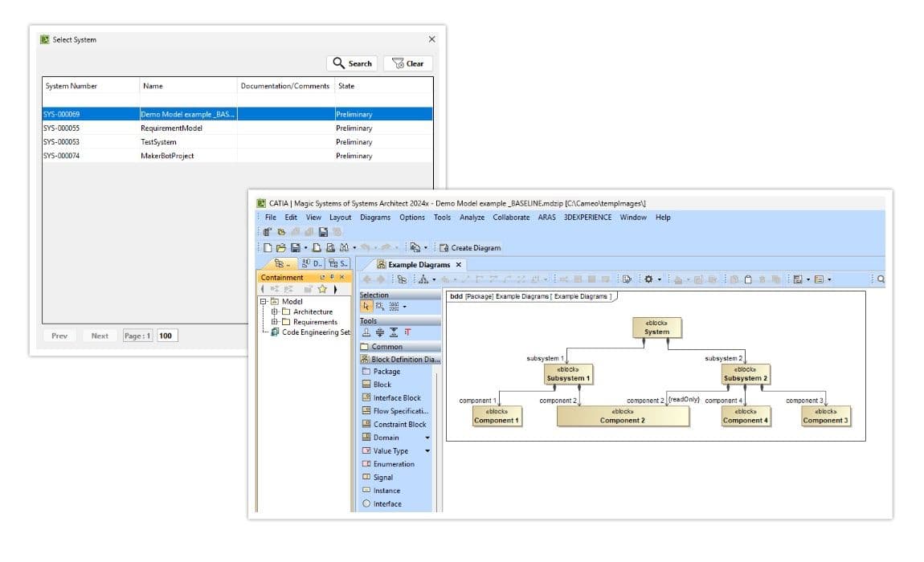Click the stamp tool icon under Tools

(x=366, y=333)
